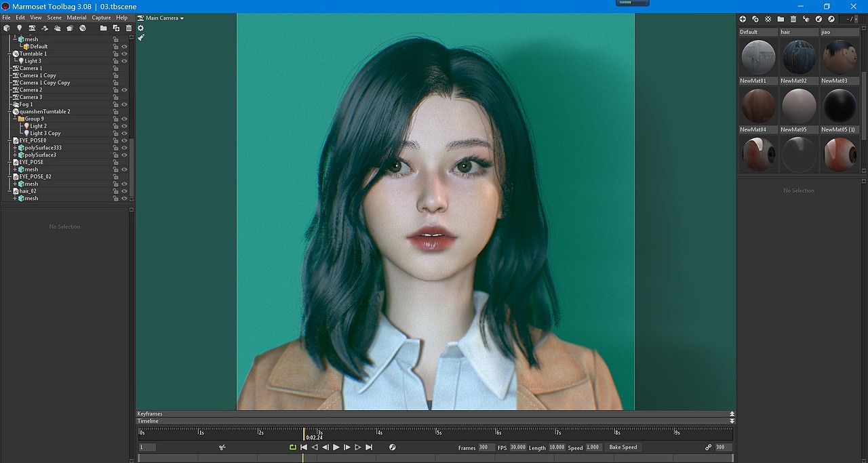
Task: Open the Scene menu
Action: tap(54, 18)
